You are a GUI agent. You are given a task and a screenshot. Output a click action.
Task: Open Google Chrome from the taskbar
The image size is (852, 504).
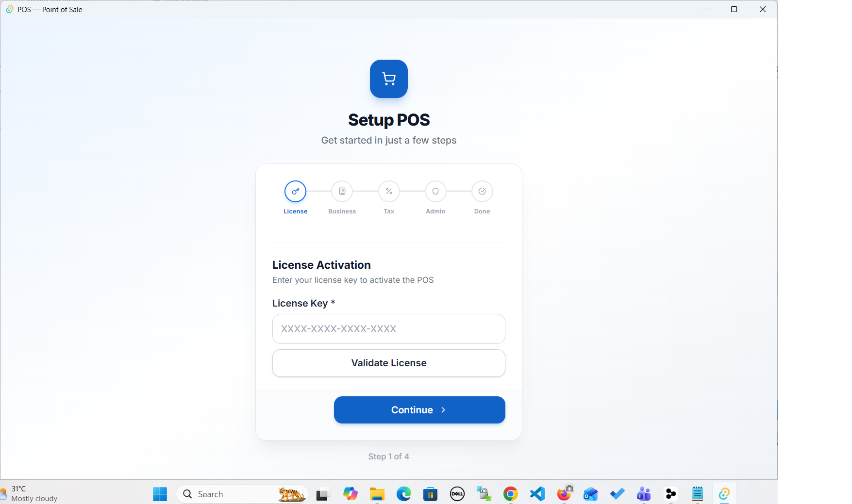coord(511,494)
